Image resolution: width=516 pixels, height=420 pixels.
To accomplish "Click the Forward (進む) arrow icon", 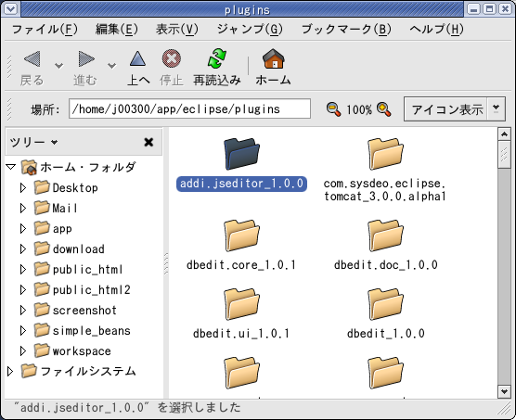I will pyautogui.click(x=86, y=59).
